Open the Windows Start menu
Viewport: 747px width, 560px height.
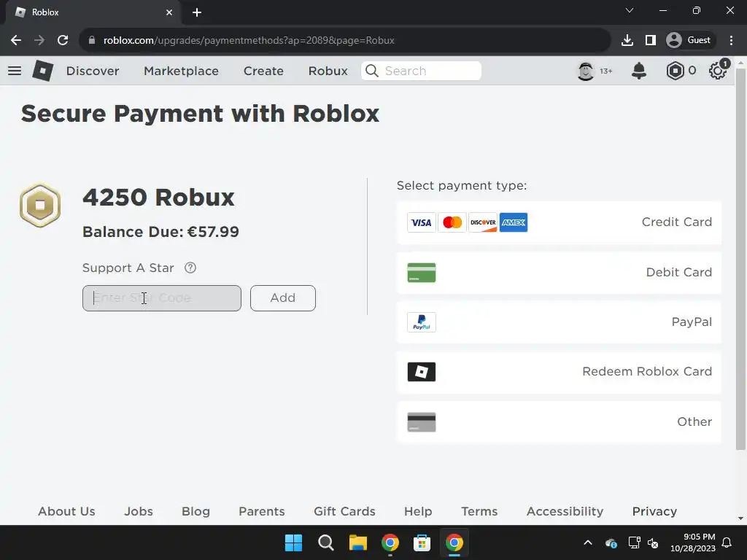pos(293,542)
